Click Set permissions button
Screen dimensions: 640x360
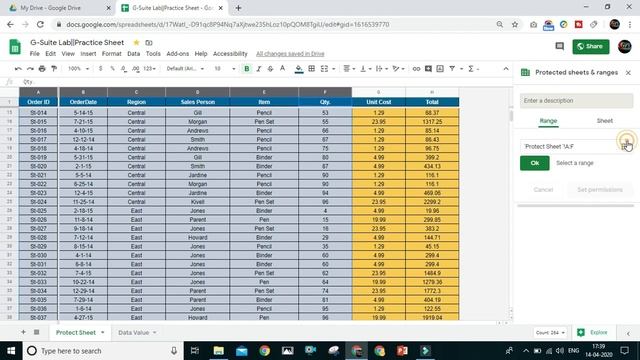click(600, 190)
